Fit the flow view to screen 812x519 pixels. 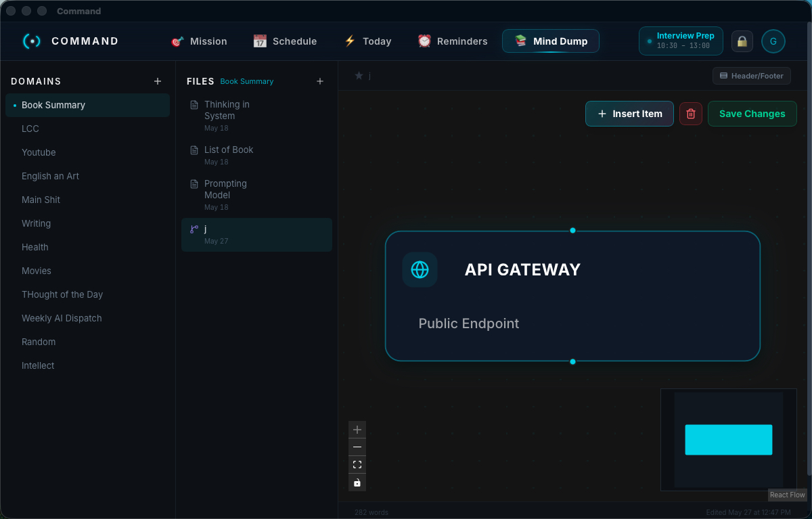(x=357, y=465)
